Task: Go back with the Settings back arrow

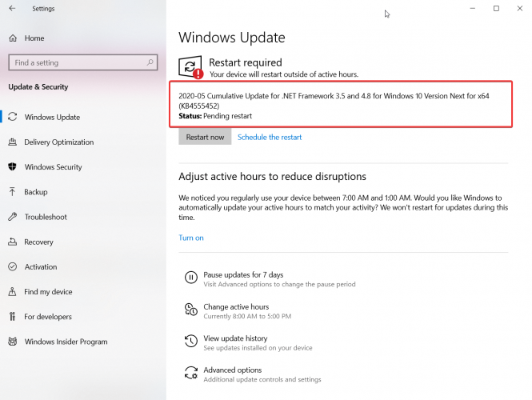Action: pyautogui.click(x=12, y=8)
